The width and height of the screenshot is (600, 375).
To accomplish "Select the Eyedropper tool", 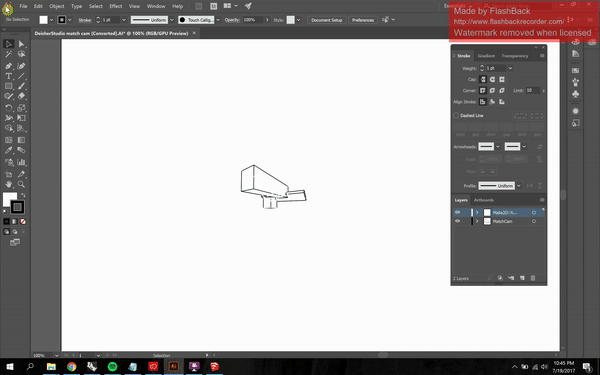I will coord(8,150).
